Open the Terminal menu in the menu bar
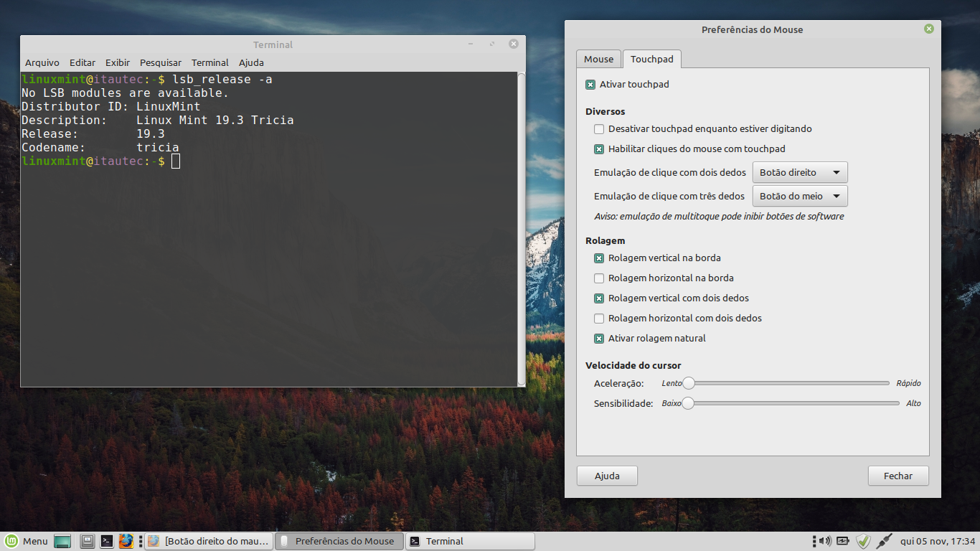 (210, 62)
